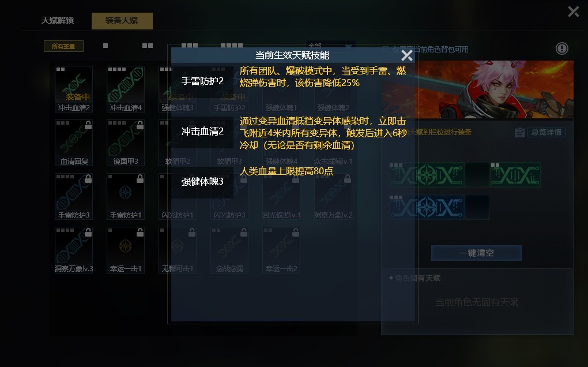
Task: Choose the 洞察万象lv.3 talent card
Action: coord(74,250)
